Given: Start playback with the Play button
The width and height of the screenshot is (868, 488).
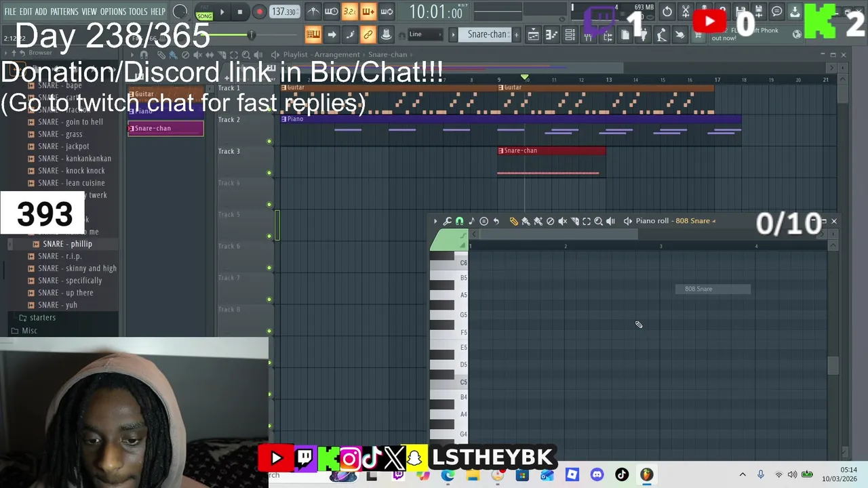Looking at the screenshot, I should click(x=222, y=12).
